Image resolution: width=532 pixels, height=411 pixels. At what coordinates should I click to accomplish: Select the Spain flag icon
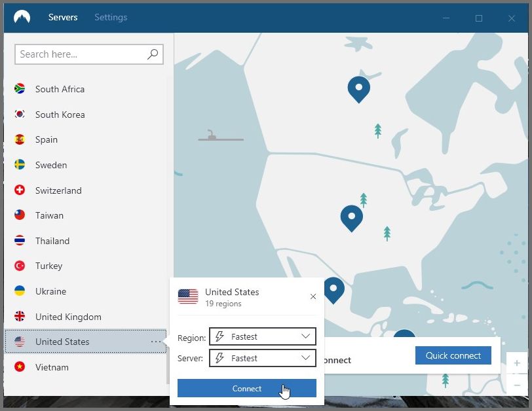pos(20,139)
